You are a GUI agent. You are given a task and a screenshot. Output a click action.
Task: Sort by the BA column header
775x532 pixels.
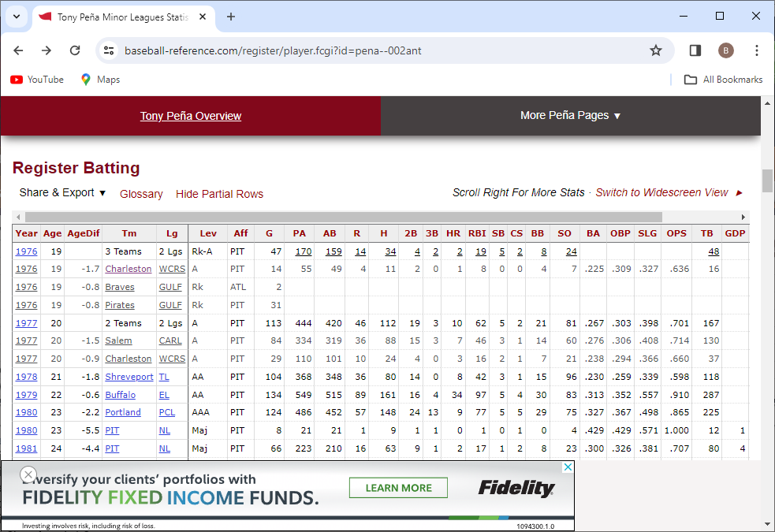[593, 233]
